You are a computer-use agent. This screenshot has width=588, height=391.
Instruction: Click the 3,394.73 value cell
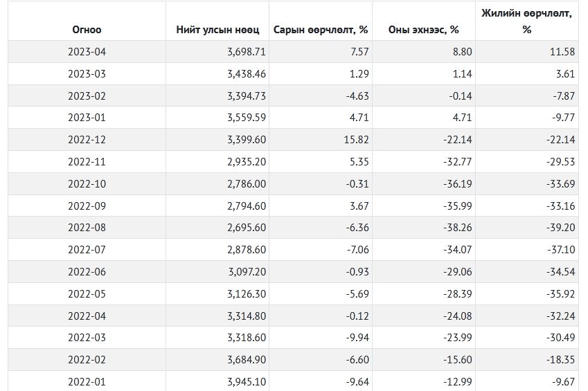(246, 96)
